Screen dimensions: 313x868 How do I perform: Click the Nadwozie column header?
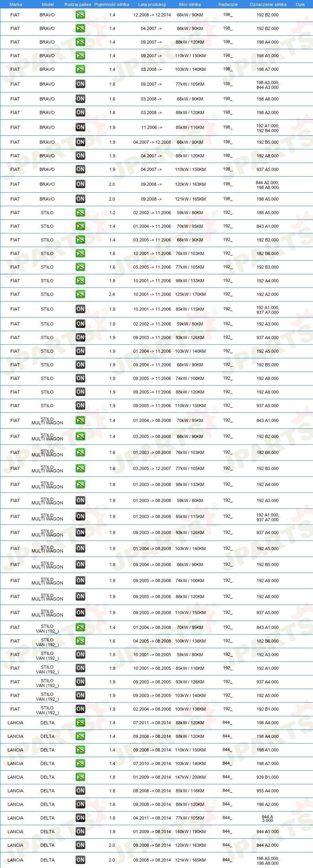[x=228, y=4]
